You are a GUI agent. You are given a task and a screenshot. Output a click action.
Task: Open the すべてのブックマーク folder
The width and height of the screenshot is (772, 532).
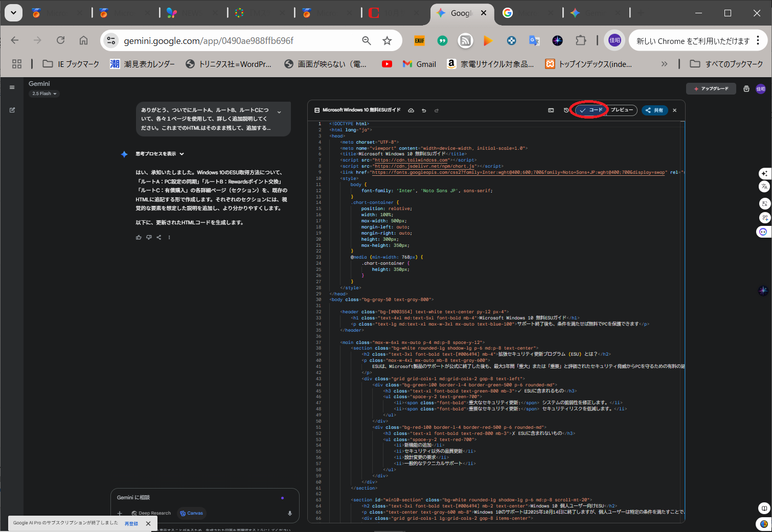pos(726,64)
